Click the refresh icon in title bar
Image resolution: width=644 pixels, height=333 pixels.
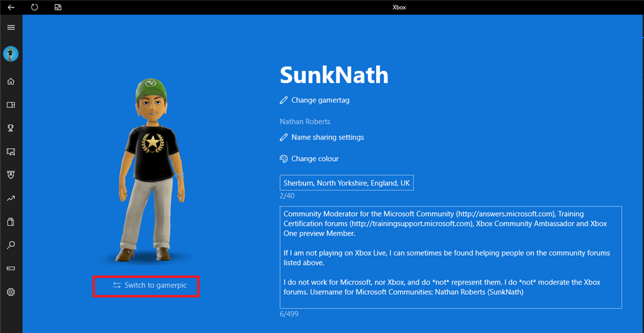pyautogui.click(x=35, y=7)
